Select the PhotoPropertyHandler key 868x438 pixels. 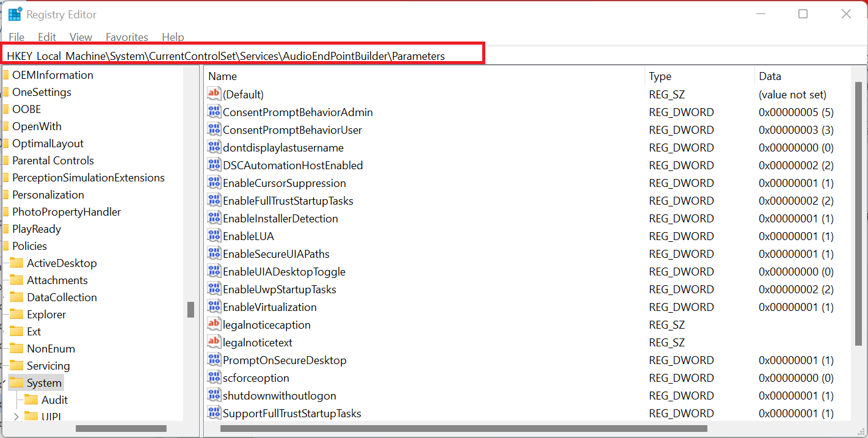pos(67,212)
